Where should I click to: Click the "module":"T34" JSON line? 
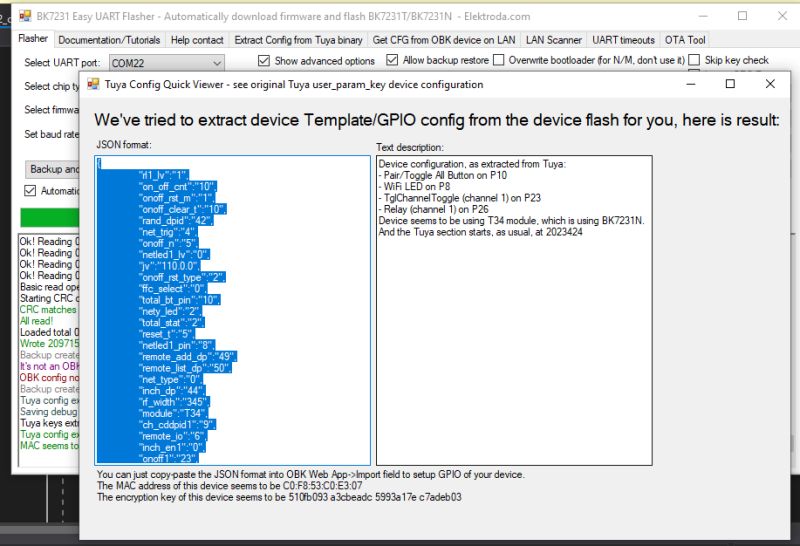[x=172, y=413]
